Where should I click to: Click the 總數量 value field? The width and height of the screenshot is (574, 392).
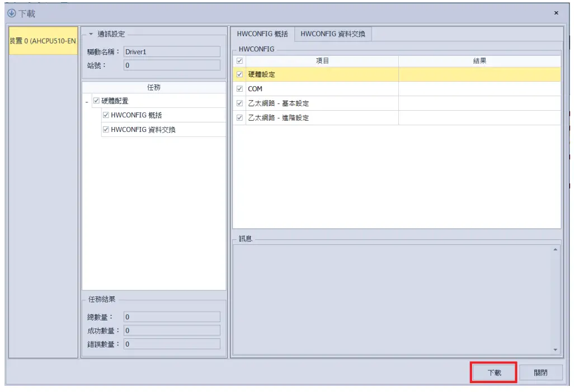[x=172, y=317]
